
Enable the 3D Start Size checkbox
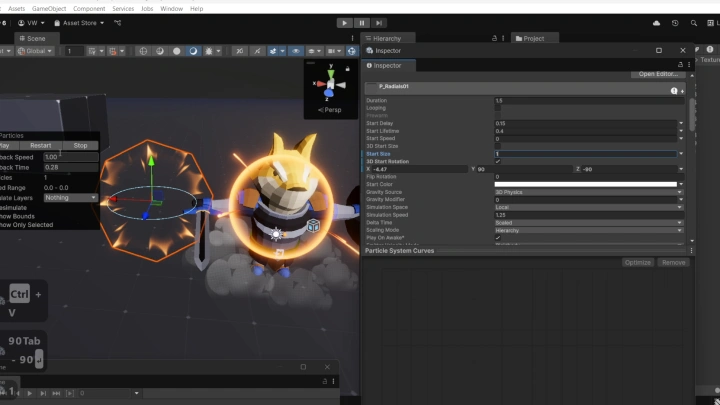pyautogui.click(x=498, y=146)
